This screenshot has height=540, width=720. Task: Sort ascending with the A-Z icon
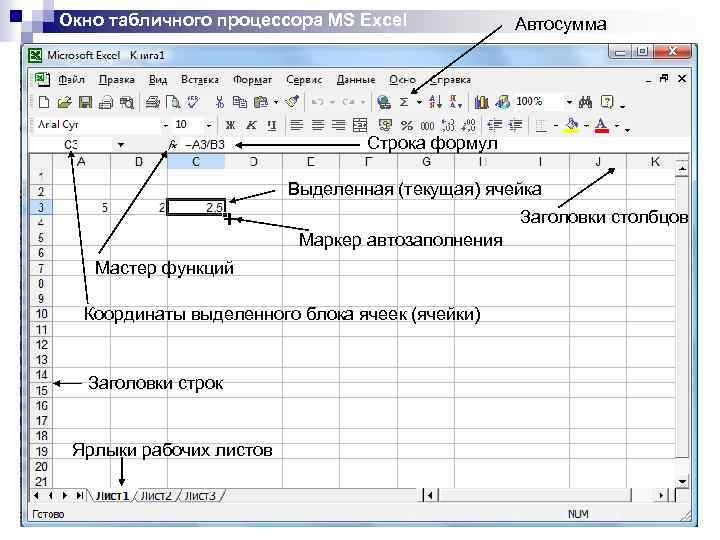pos(435,102)
